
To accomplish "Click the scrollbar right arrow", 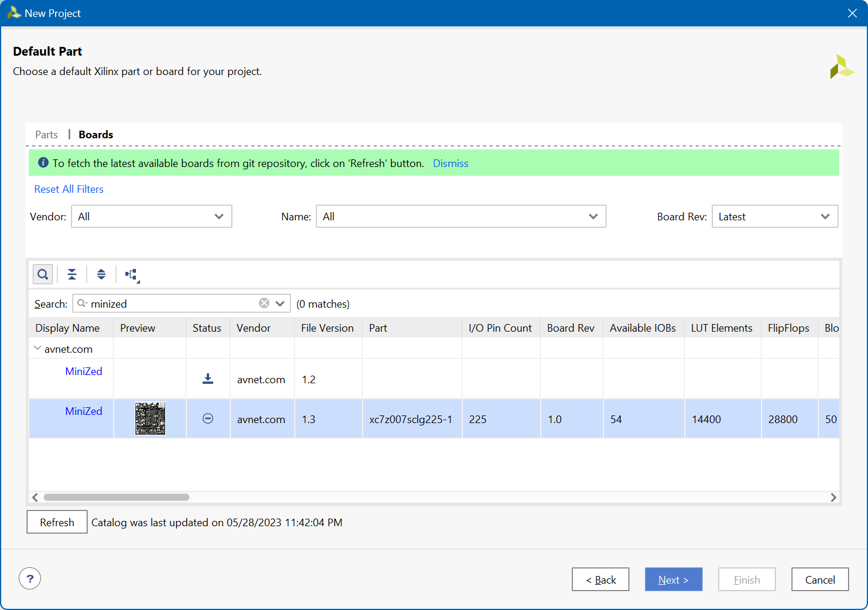I will pos(833,497).
